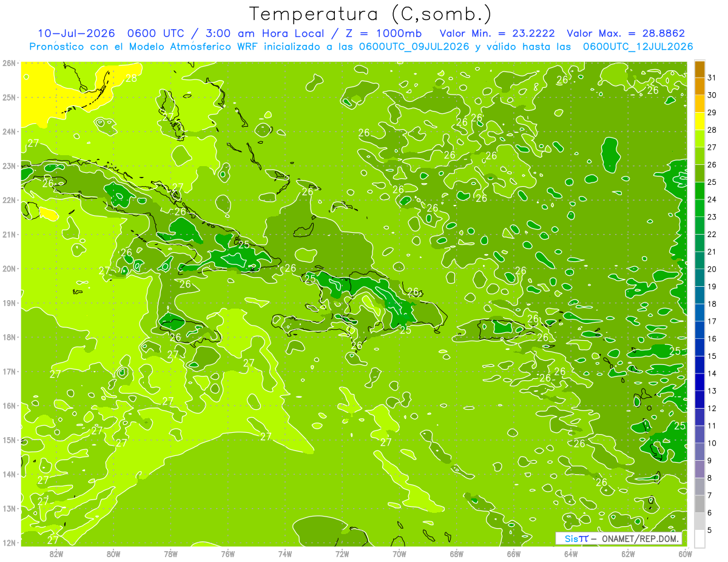Viewport: 728px width, 562px height.
Task: Click the gray 6-7 swatch in the color bar
Action: coord(699,504)
